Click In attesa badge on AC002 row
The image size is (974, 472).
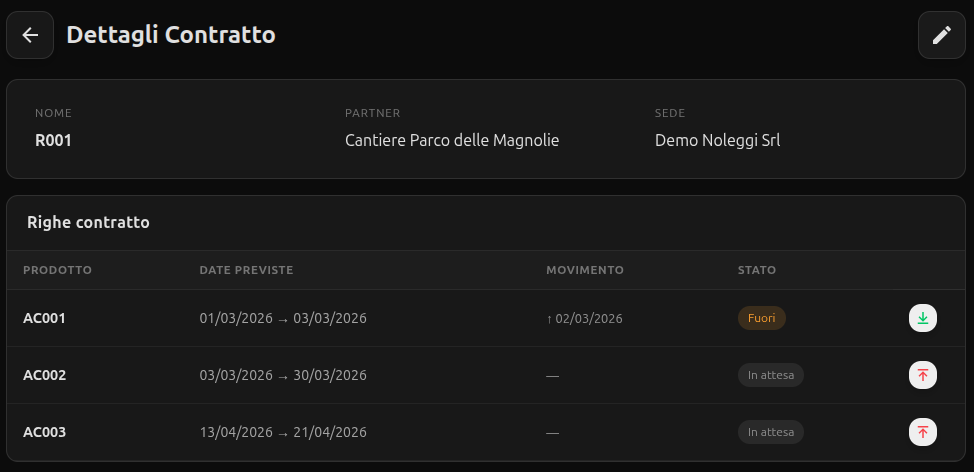coord(770,375)
